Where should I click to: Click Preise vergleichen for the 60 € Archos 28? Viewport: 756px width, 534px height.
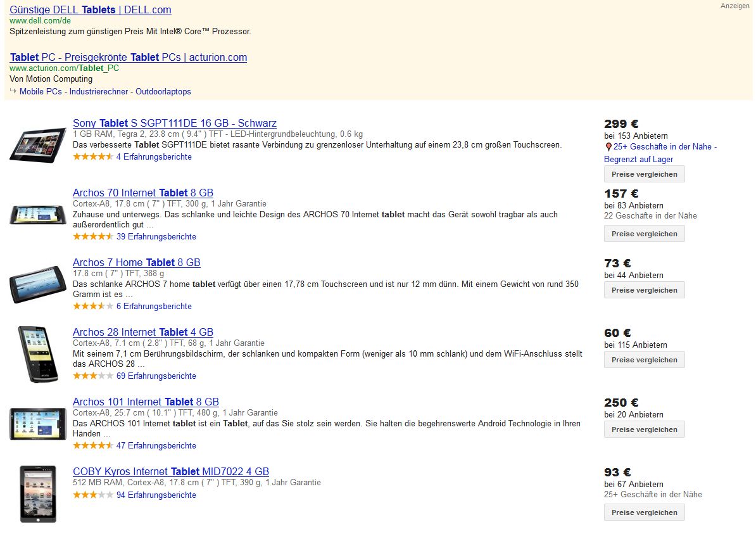pos(644,360)
